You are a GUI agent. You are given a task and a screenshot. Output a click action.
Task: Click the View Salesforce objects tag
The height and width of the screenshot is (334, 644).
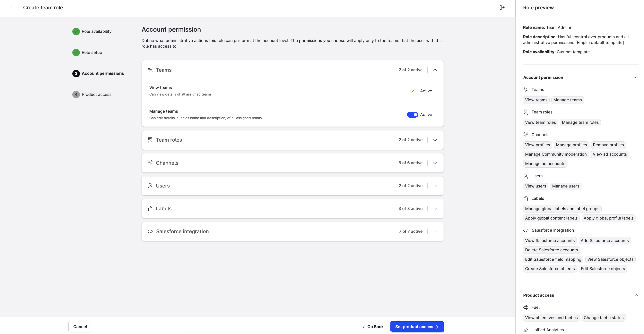click(610, 260)
